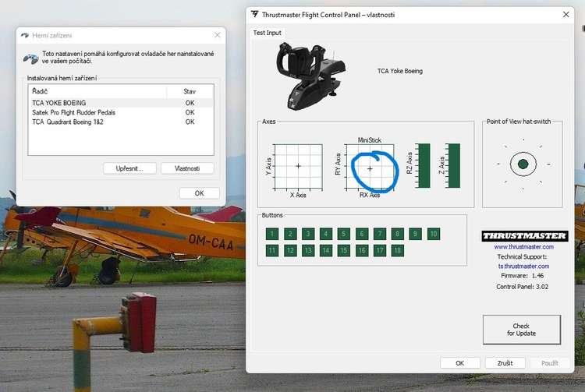Screen dimensions: 585x392
Task: Open Upřesnit advanced settings
Action: 129,168
